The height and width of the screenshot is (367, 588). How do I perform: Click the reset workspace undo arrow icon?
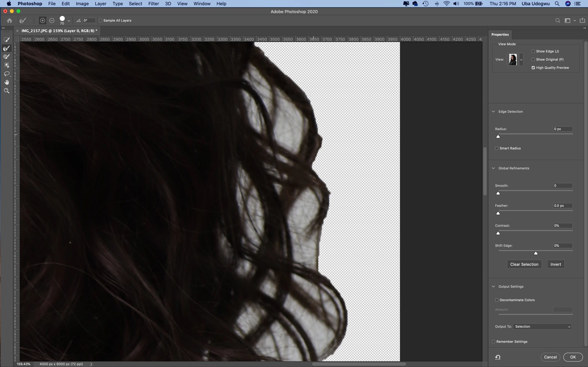coord(498,357)
